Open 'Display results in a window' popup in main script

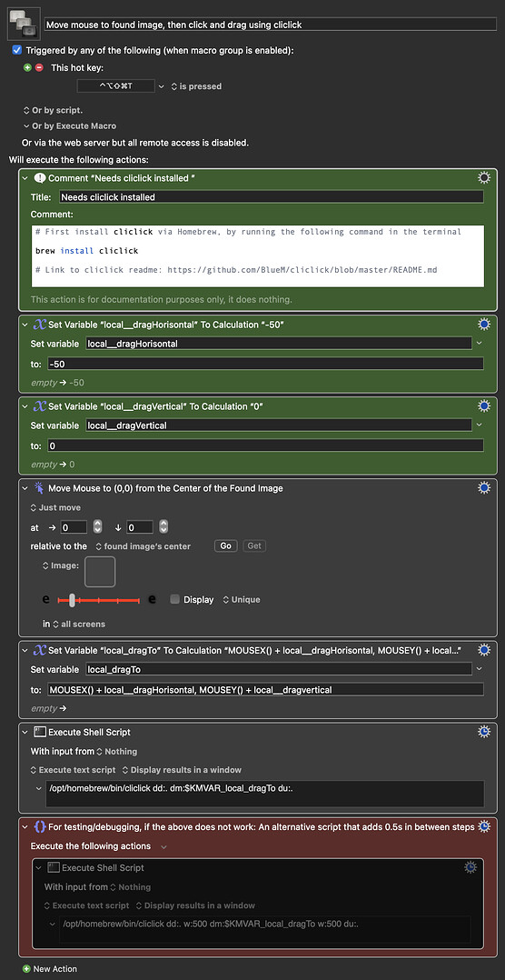[182, 770]
